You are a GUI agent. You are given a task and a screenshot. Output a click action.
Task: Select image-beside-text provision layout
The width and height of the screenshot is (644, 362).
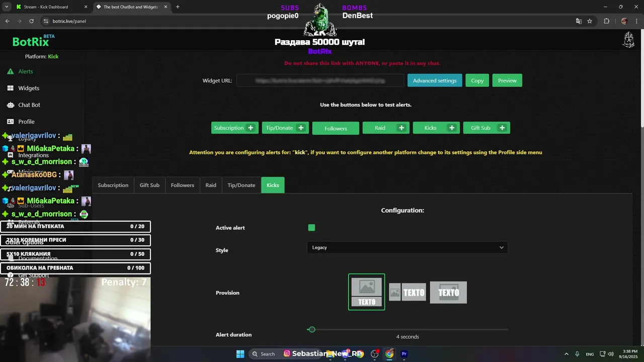pos(408,292)
